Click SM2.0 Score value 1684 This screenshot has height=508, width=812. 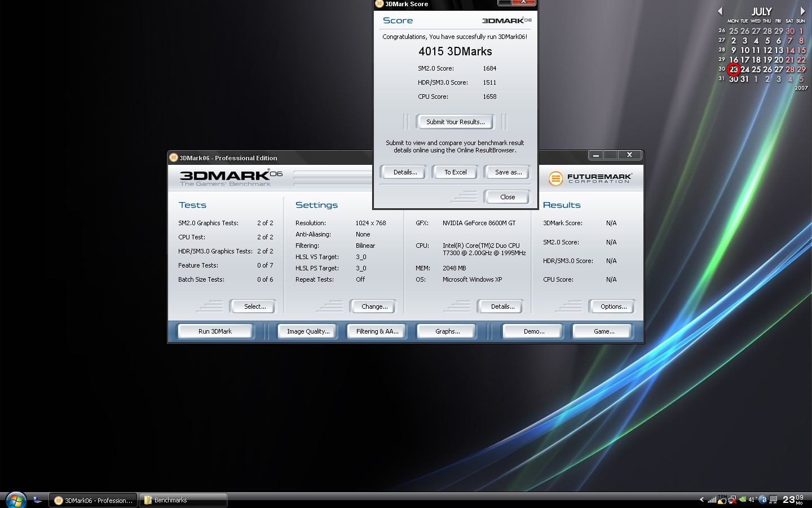coord(489,68)
